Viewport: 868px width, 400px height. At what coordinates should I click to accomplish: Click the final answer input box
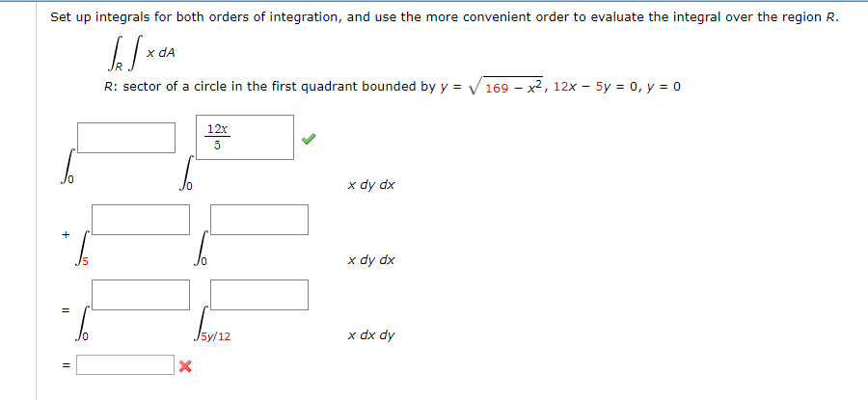point(125,365)
